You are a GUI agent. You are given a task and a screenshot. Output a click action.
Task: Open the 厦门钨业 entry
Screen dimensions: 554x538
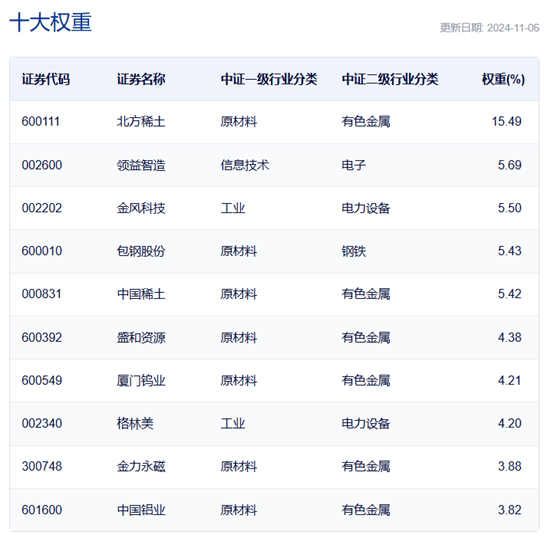(141, 380)
